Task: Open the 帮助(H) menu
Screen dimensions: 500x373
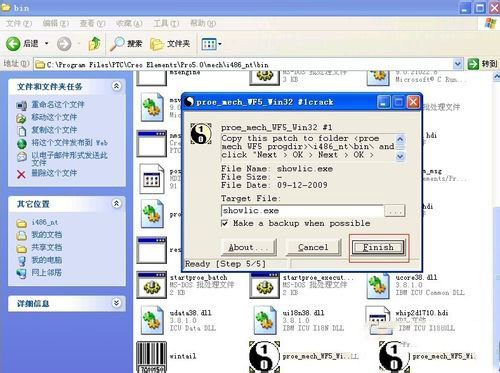Action: tap(203, 23)
